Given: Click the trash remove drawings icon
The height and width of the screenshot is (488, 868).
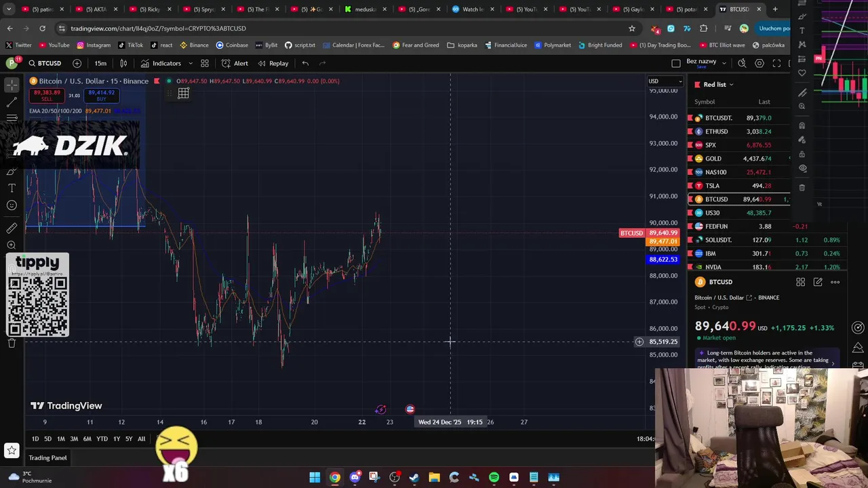Looking at the screenshot, I should [x=802, y=188].
